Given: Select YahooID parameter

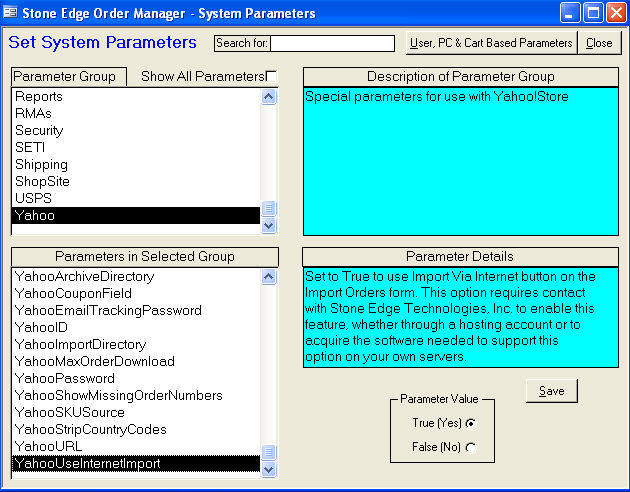Looking at the screenshot, I should pyautogui.click(x=136, y=327).
